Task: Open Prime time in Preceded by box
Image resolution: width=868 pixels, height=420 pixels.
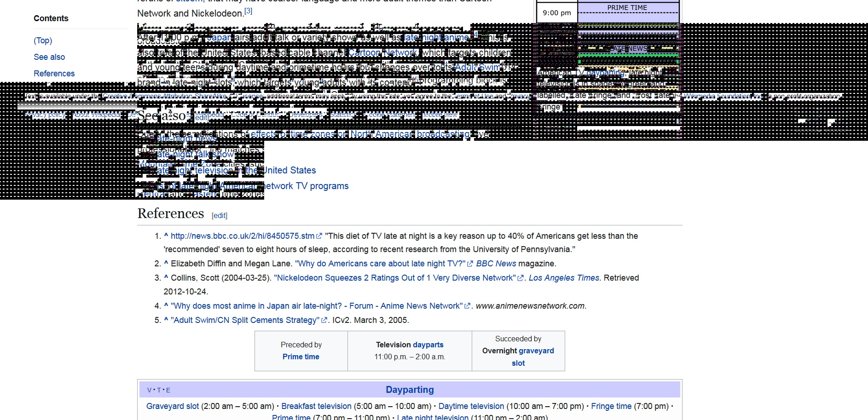Action: (x=301, y=357)
